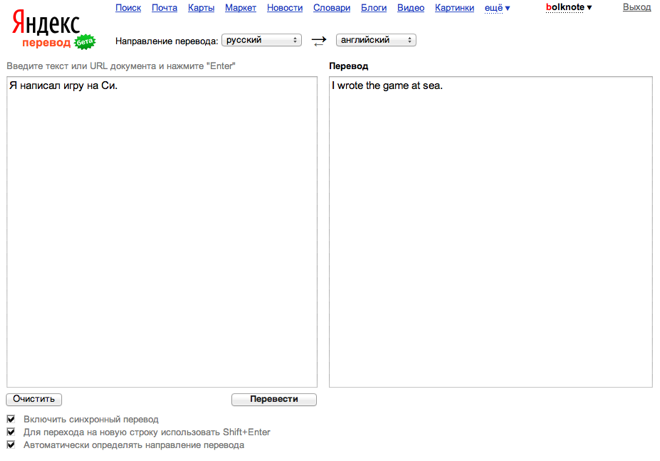Open the Словари link
The width and height of the screenshot is (660, 461).
(x=332, y=8)
